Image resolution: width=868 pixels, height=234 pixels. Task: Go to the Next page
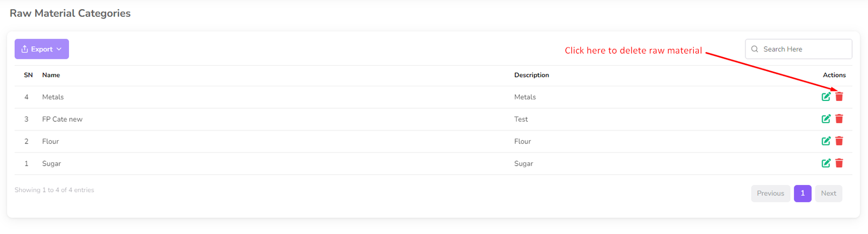[828, 193]
